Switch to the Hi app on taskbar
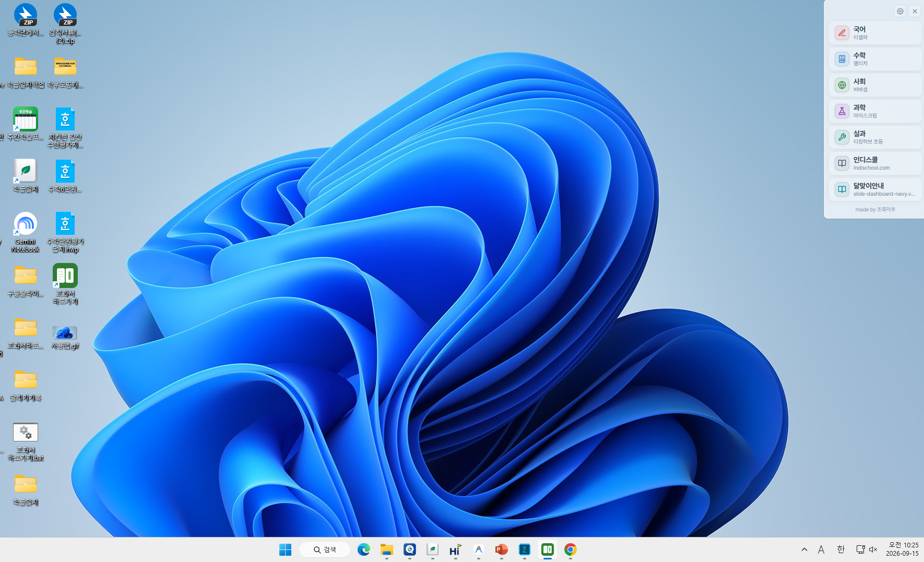The width and height of the screenshot is (924, 562). tap(456, 549)
